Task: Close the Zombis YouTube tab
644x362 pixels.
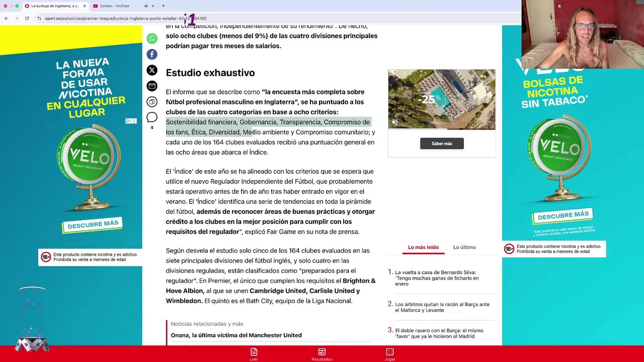Action: click(x=153, y=6)
